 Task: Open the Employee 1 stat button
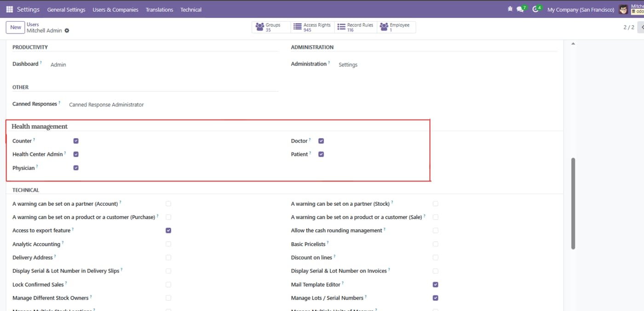397,27
